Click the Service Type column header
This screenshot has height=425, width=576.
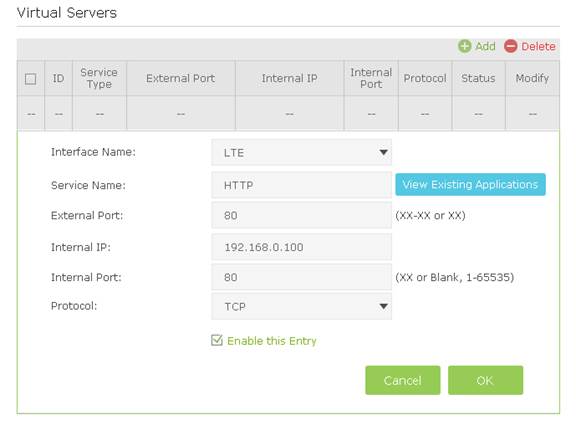point(99,78)
